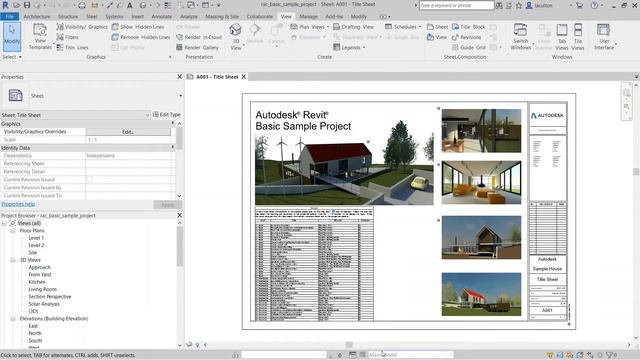Click Show Hidden Lines
The image size is (640, 360).
(138, 27)
